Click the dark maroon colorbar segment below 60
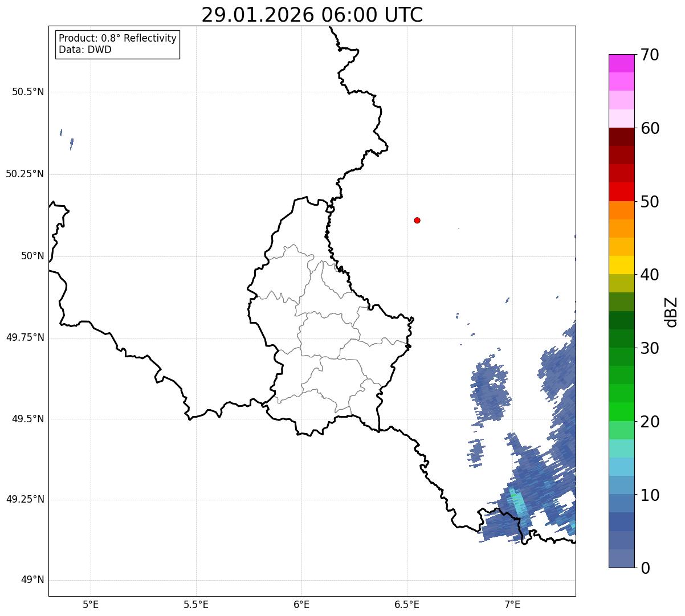 [x=621, y=137]
